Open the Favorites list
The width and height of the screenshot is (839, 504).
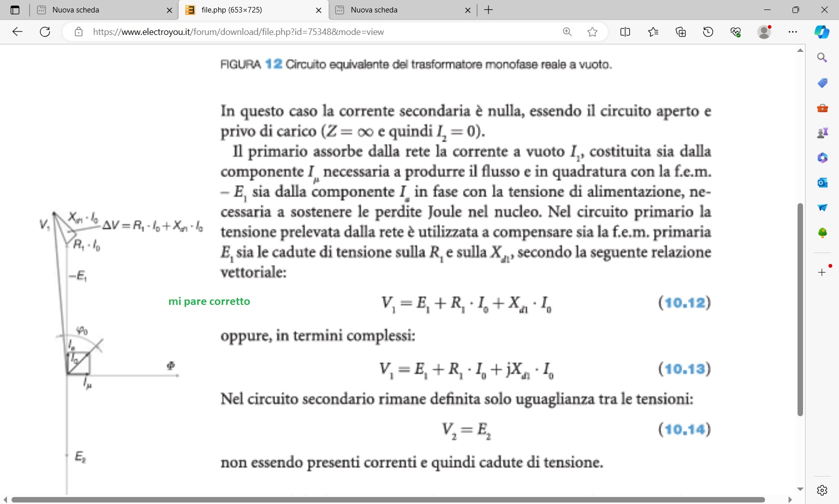point(653,32)
